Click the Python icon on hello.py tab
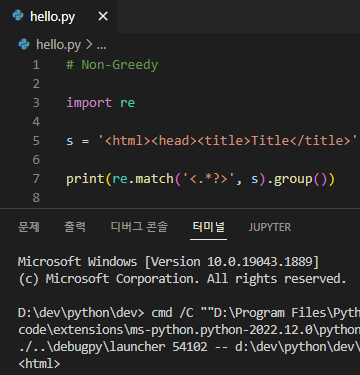Viewport: 360px width, 375px height. point(18,16)
